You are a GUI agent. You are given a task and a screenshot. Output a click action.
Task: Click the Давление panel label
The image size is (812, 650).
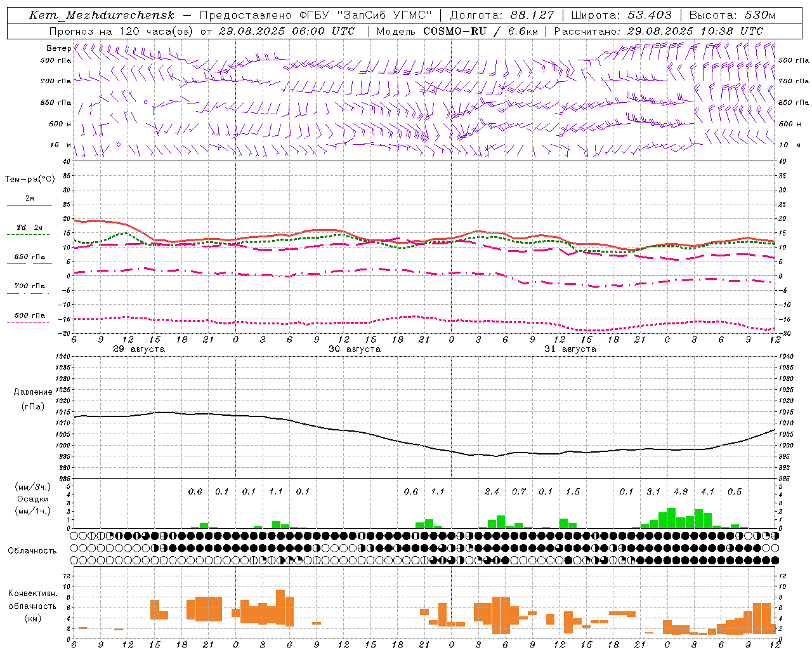(32, 392)
